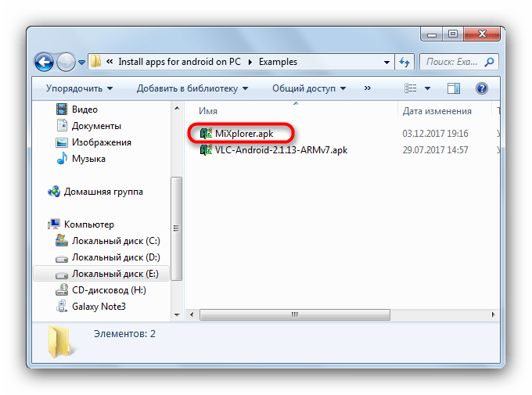This screenshot has height=395, width=532.
Task: Change view with the view icon
Action: coord(410,88)
